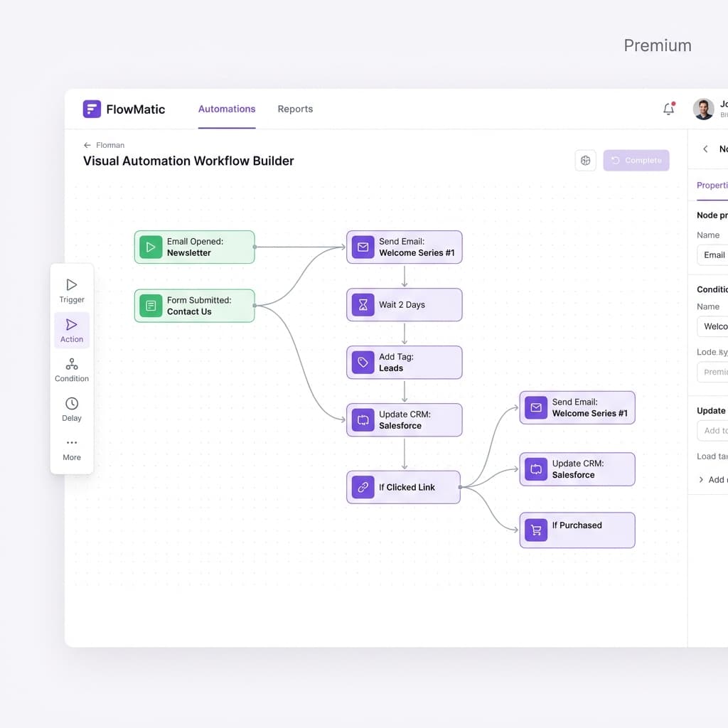This screenshot has height=728, width=728.
Task: Click the cart icon on If Purchased node
Action: click(x=535, y=530)
